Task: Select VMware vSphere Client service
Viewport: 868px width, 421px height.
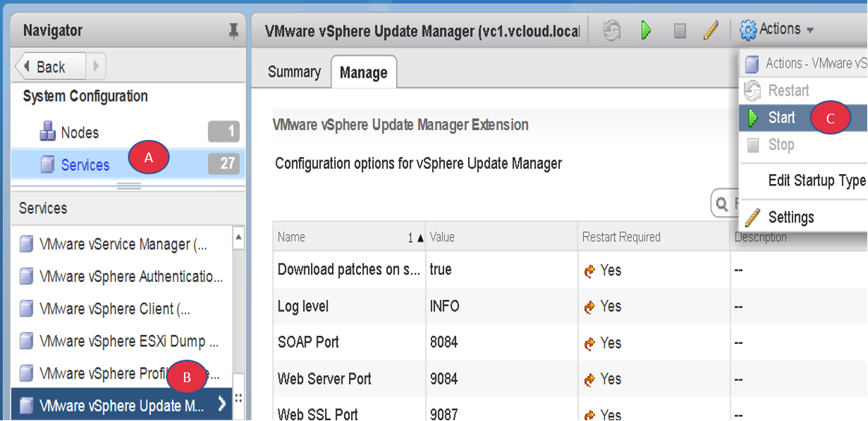Action: point(122,309)
